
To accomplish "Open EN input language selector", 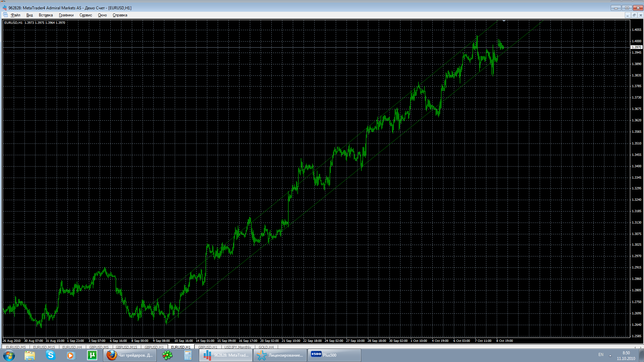I will tap(601, 355).
